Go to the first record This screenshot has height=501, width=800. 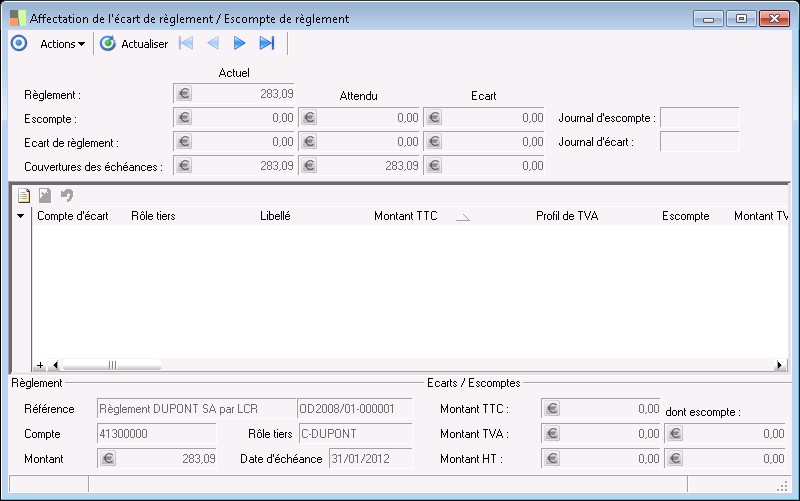pos(186,43)
